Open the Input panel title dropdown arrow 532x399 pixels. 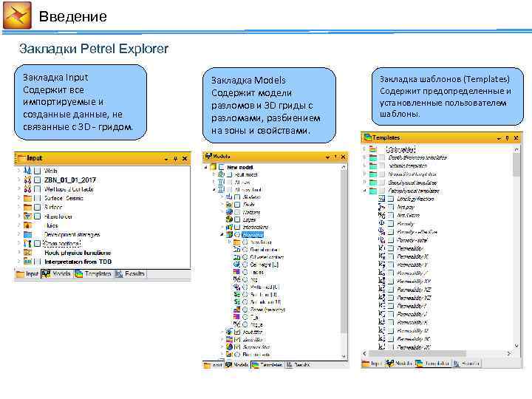pyautogui.click(x=166, y=159)
